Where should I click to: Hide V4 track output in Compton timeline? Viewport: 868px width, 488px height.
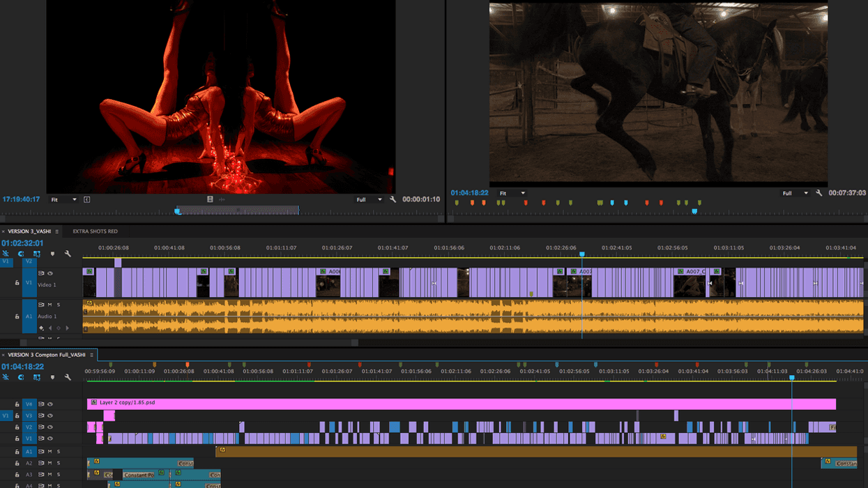[x=50, y=404]
